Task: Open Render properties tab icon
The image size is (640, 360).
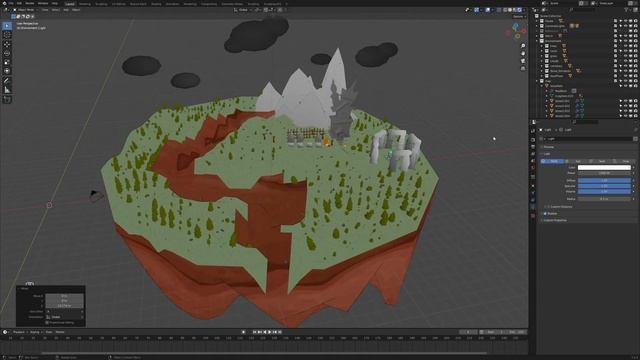Action: tap(533, 139)
